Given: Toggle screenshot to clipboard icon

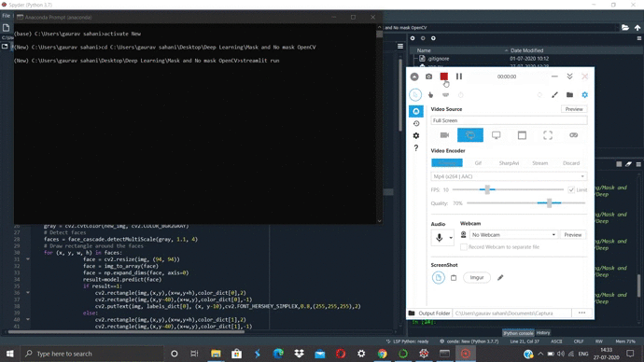Looking at the screenshot, I should [454, 278].
